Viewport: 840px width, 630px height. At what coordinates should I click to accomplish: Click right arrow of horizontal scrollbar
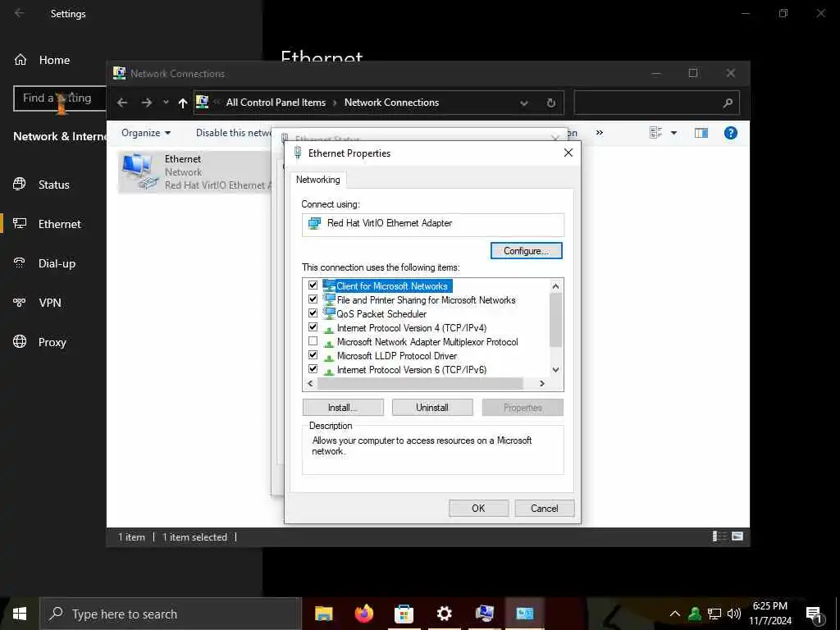coord(542,384)
